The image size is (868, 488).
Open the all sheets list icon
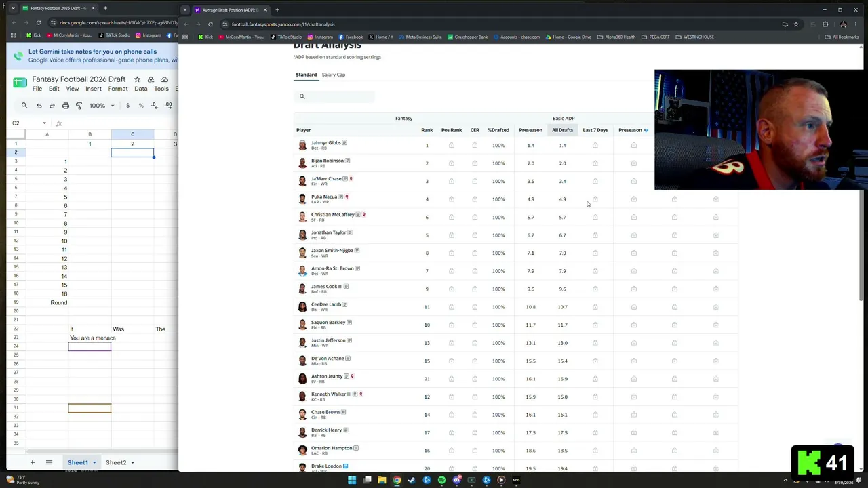[x=49, y=462]
